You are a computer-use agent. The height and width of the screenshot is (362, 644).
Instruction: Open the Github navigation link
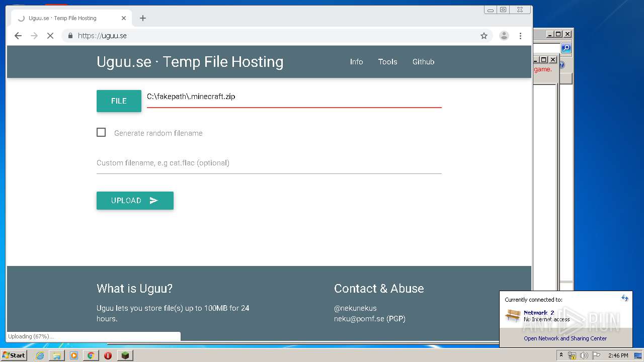click(x=423, y=62)
